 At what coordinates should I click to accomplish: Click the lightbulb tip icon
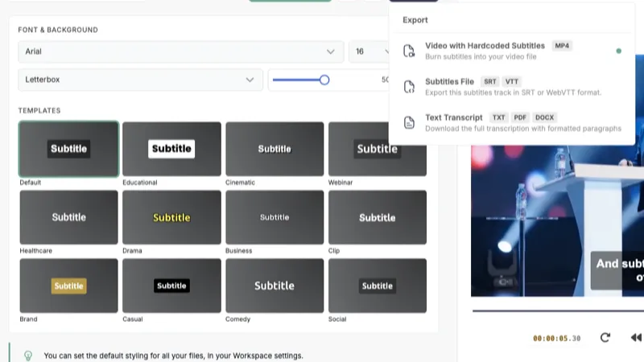(27, 355)
